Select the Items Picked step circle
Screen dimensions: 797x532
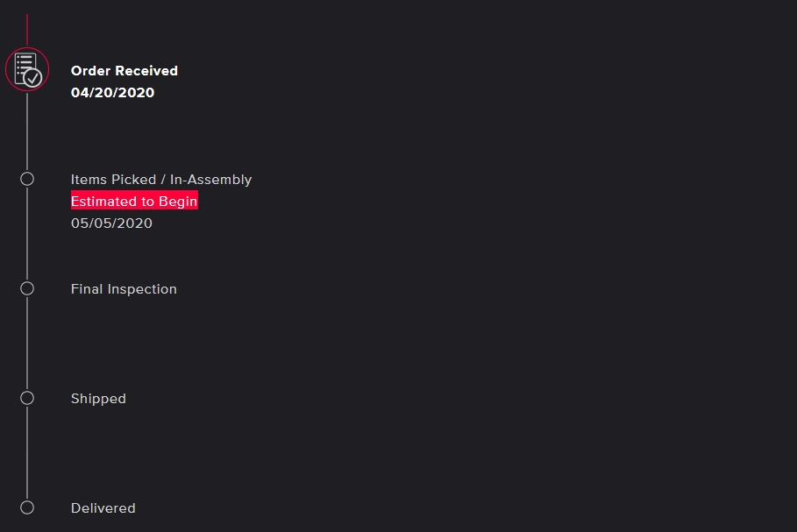pyautogui.click(x=27, y=179)
